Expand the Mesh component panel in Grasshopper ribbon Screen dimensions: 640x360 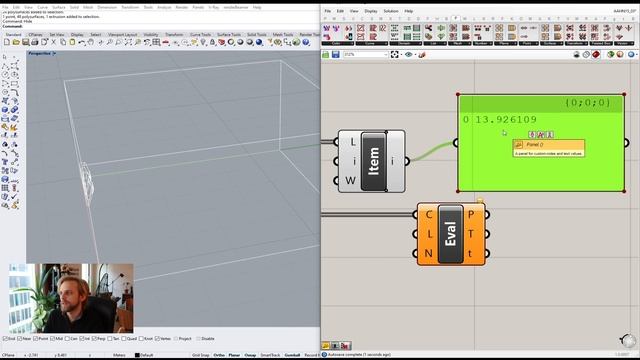coord(459,43)
